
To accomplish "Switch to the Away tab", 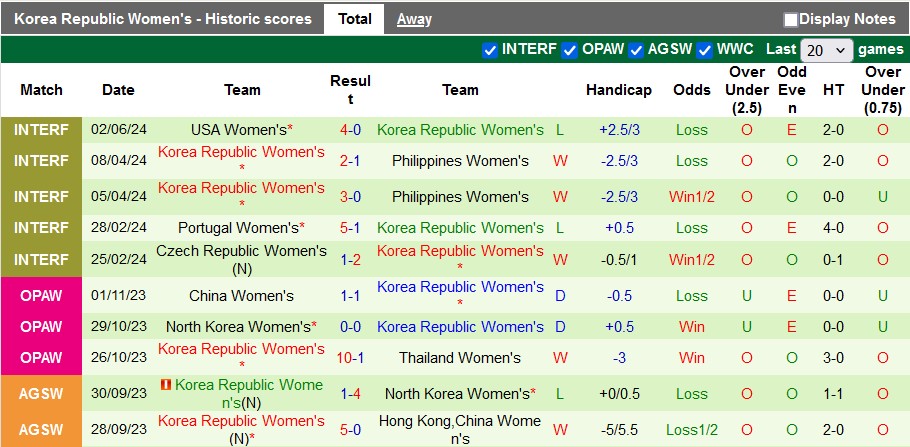I will [414, 19].
